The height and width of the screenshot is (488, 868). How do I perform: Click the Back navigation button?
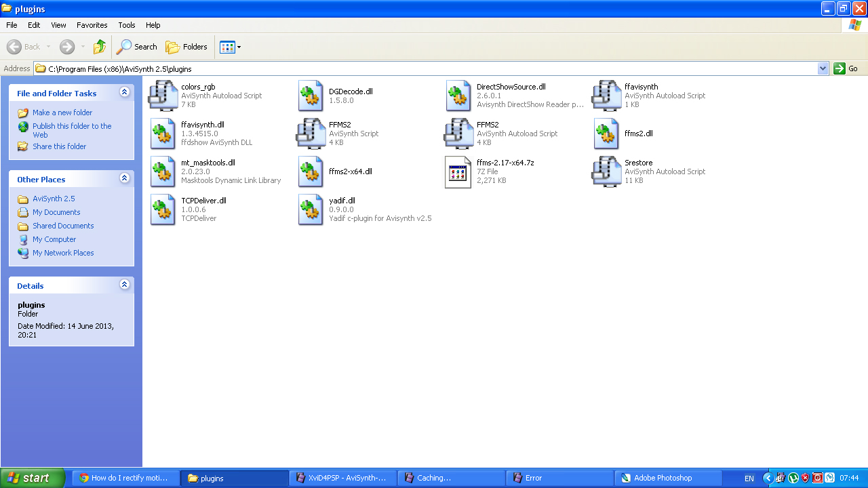[24, 47]
